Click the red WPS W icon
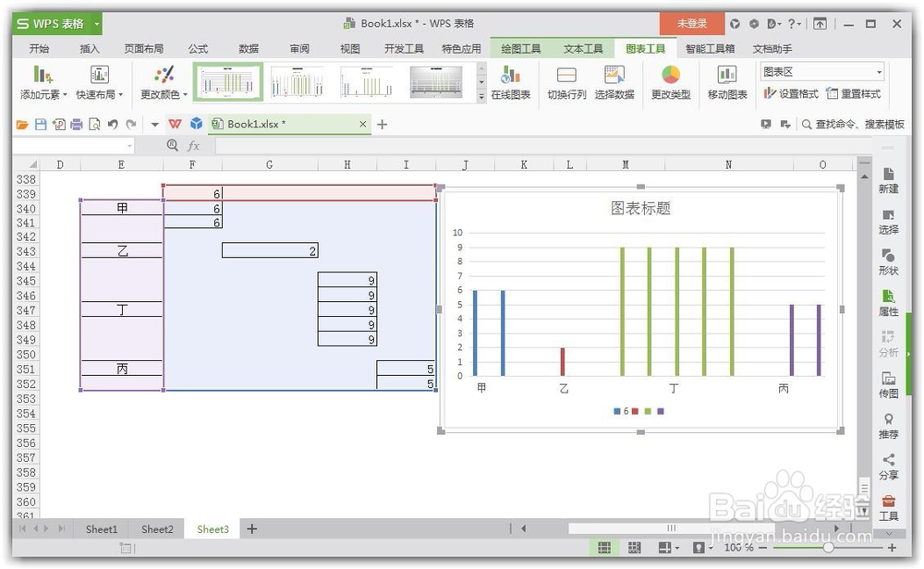The image size is (924, 569). [x=175, y=124]
